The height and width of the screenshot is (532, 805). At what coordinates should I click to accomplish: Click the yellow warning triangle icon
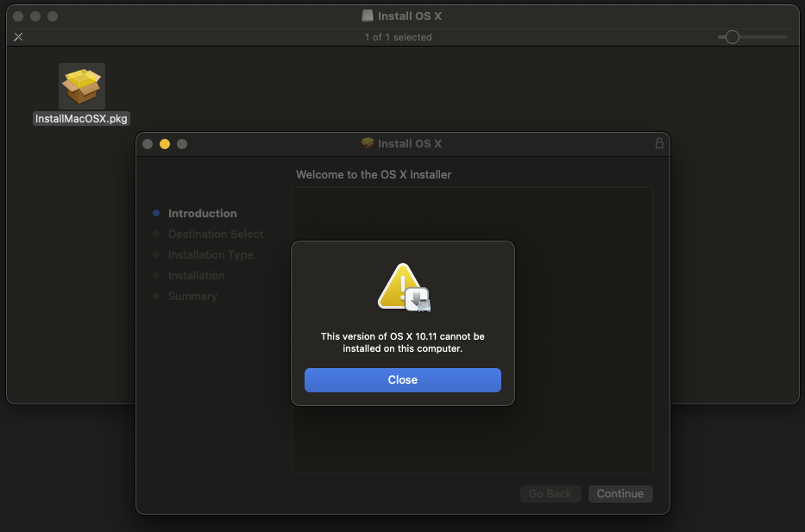pos(399,285)
